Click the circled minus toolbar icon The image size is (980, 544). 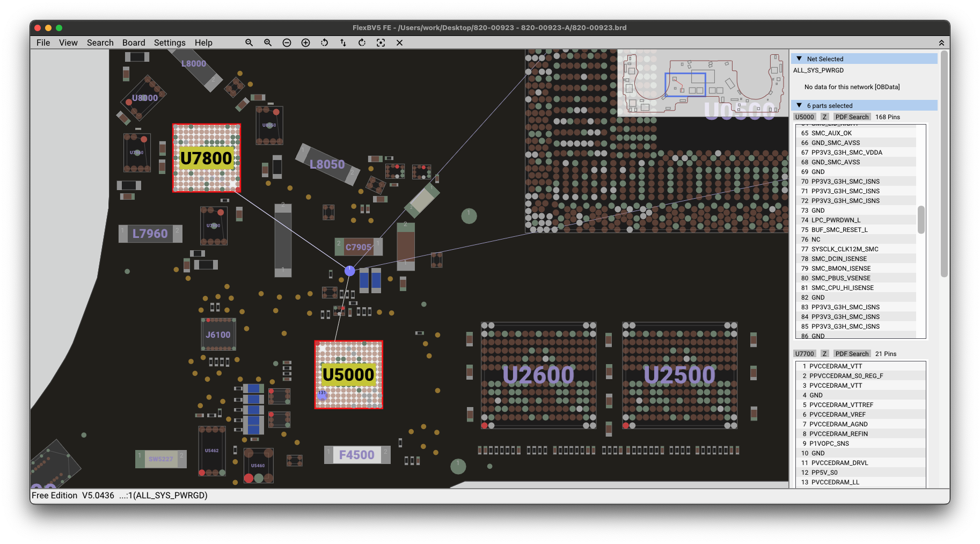(x=287, y=42)
